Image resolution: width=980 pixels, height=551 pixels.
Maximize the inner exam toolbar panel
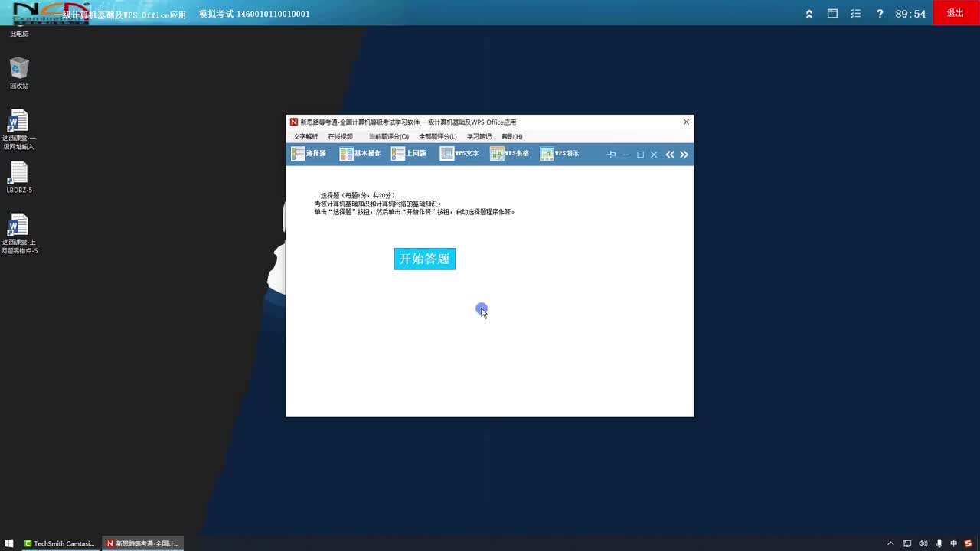click(640, 155)
